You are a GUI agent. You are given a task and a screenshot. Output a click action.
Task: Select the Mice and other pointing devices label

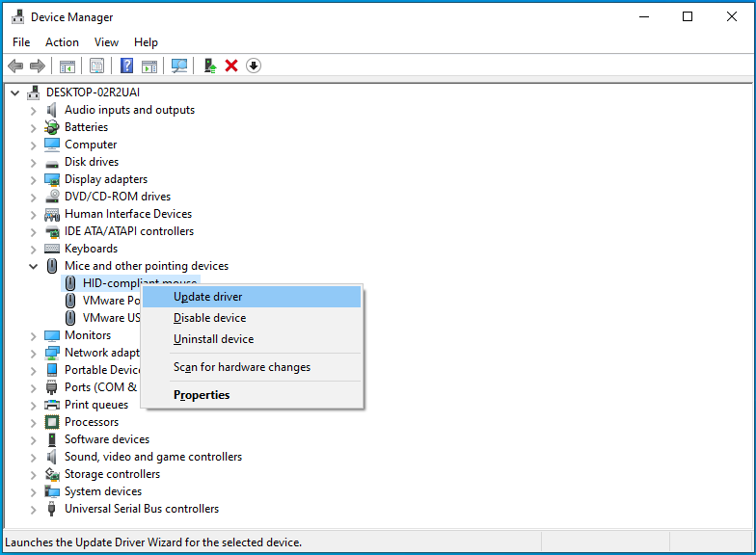click(x=147, y=266)
